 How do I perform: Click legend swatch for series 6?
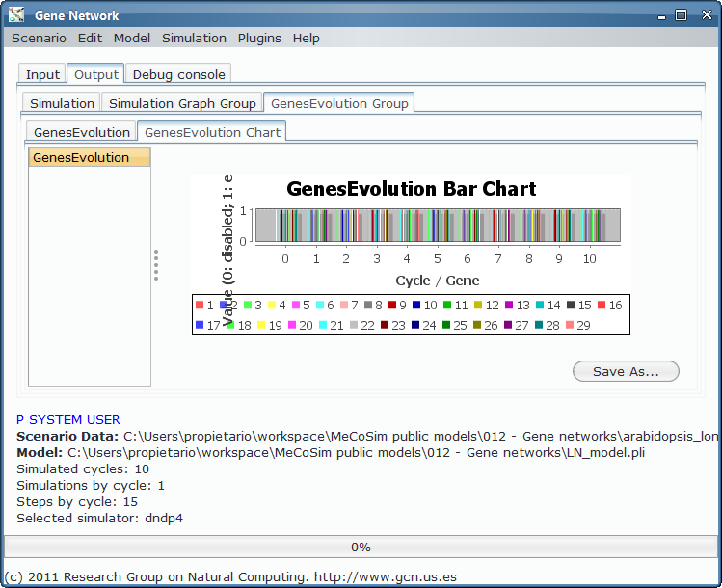[320, 305]
